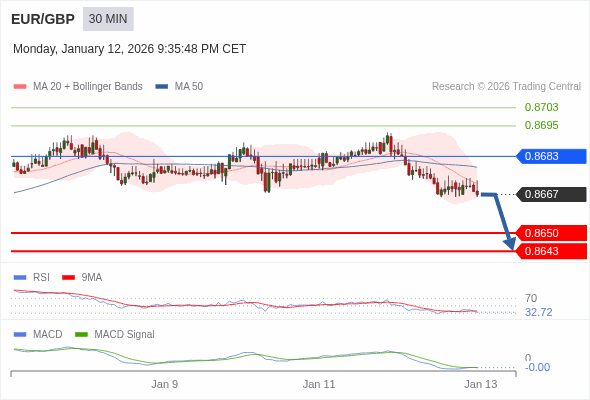The image size is (590, 400).
Task: Select the MA 50 legend label
Action: coord(189,87)
